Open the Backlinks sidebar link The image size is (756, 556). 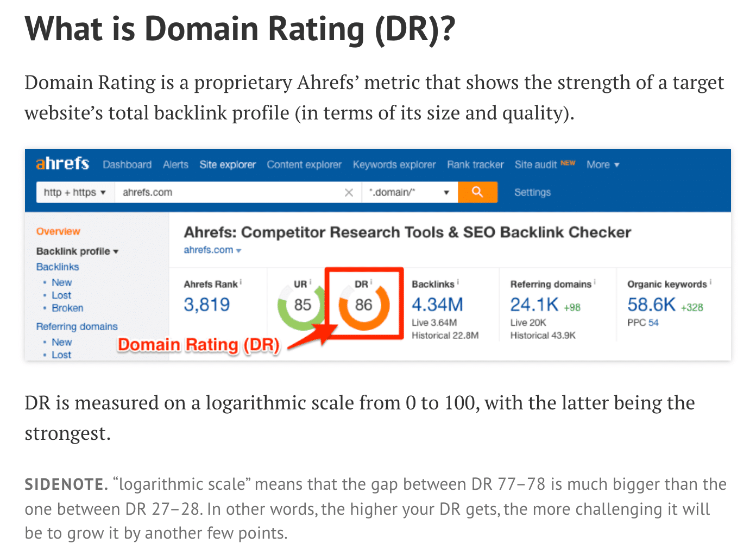(58, 267)
